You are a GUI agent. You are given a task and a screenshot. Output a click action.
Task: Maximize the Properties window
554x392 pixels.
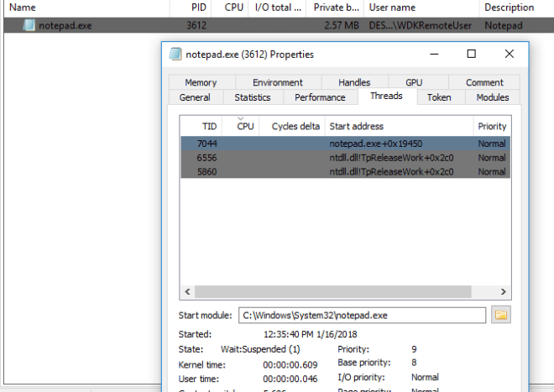[x=472, y=54]
